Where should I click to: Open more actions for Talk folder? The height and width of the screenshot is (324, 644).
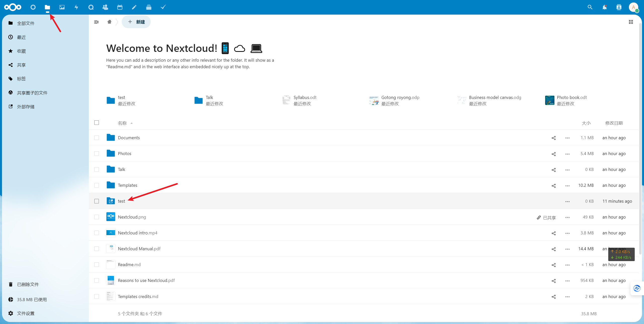pos(567,170)
